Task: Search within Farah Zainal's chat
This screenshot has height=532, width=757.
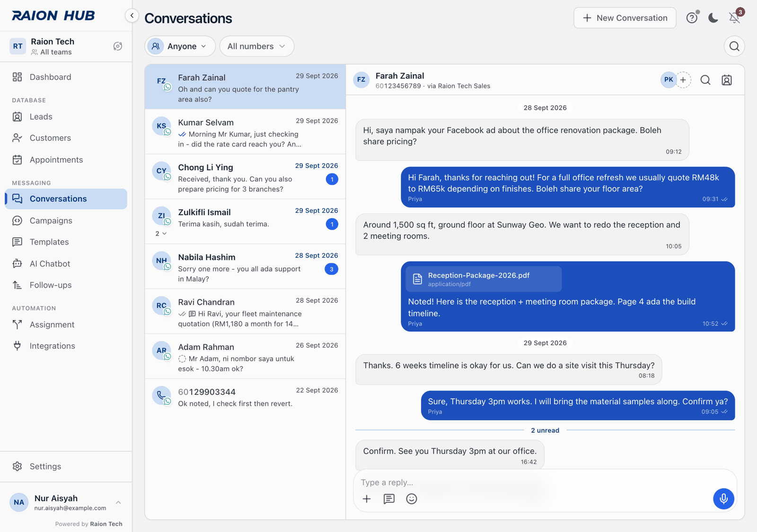Action: (705, 80)
